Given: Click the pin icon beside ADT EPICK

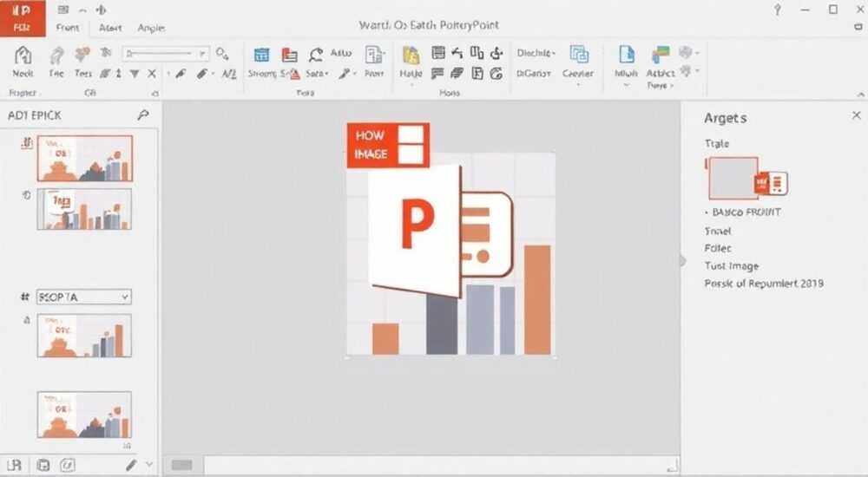Looking at the screenshot, I should point(143,115).
